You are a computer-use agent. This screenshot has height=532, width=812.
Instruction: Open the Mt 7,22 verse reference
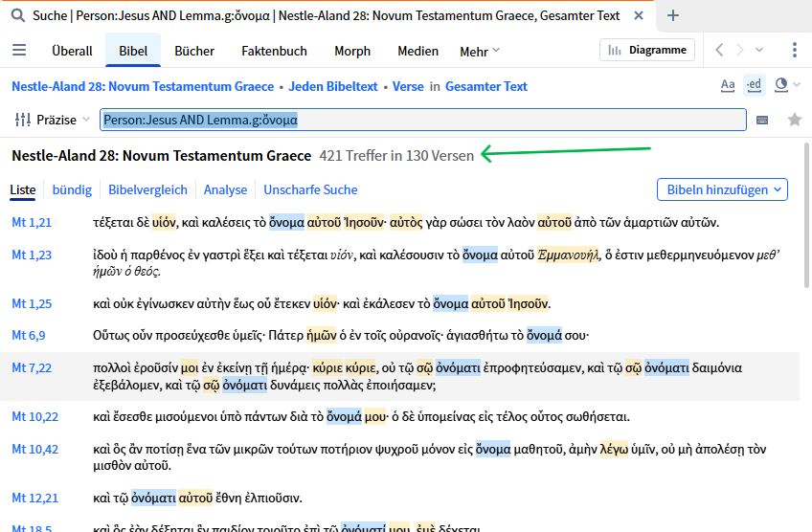click(x=32, y=368)
